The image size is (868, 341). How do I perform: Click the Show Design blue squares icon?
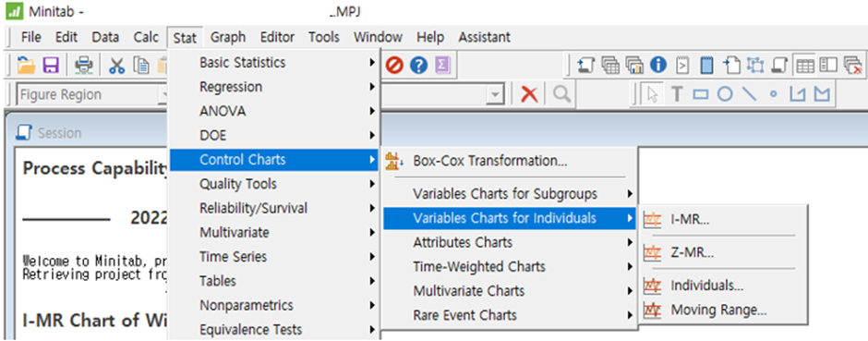click(x=755, y=66)
